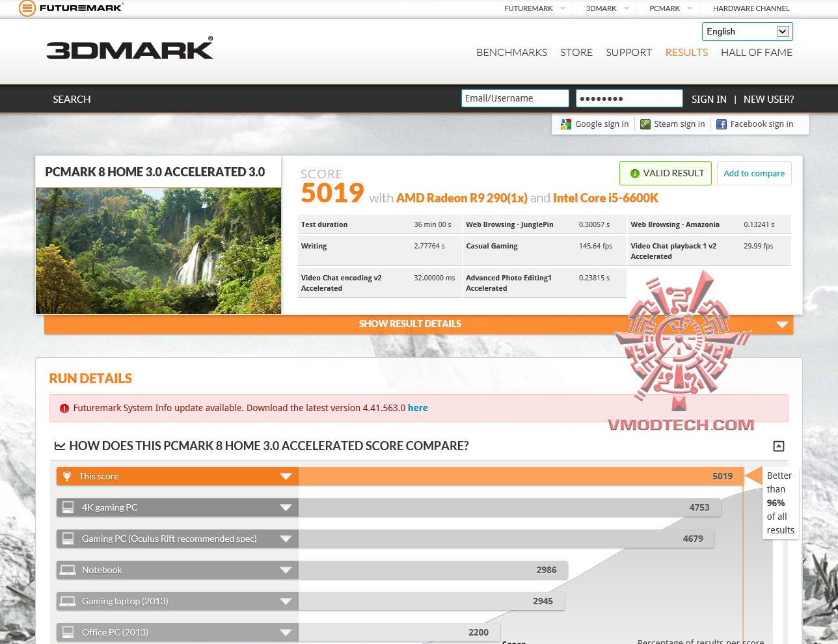Viewport: 838px width, 644px height.
Task: Expand the 3DMARK top menu arrow
Action: [627, 8]
